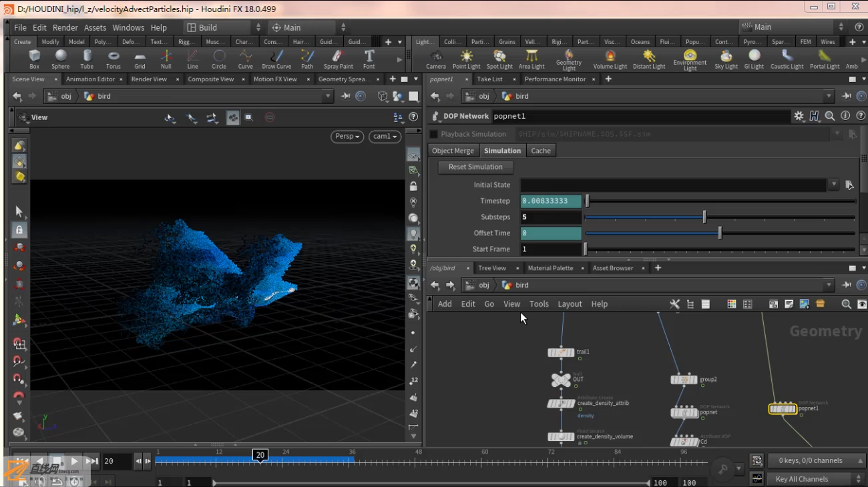Toggle pin in Scene View path bar
Viewport: 868px width, 487px height.
pos(345,96)
